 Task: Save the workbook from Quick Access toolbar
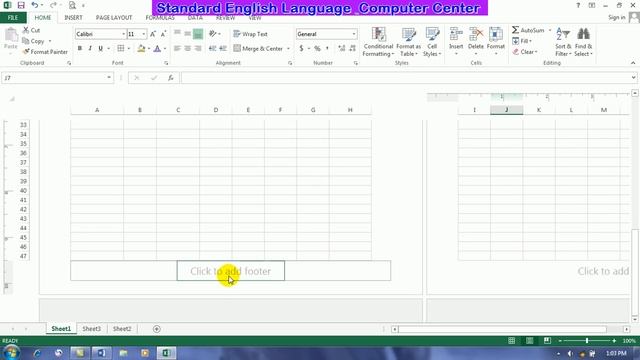click(x=21, y=5)
